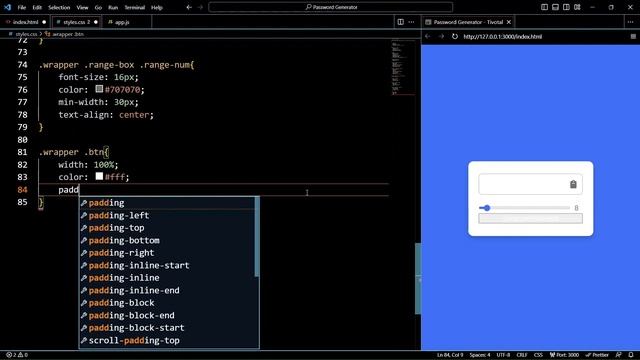Viewport: 640px width, 360px height.
Task: Select 'padding-block' suggestion
Action: coord(167,303)
